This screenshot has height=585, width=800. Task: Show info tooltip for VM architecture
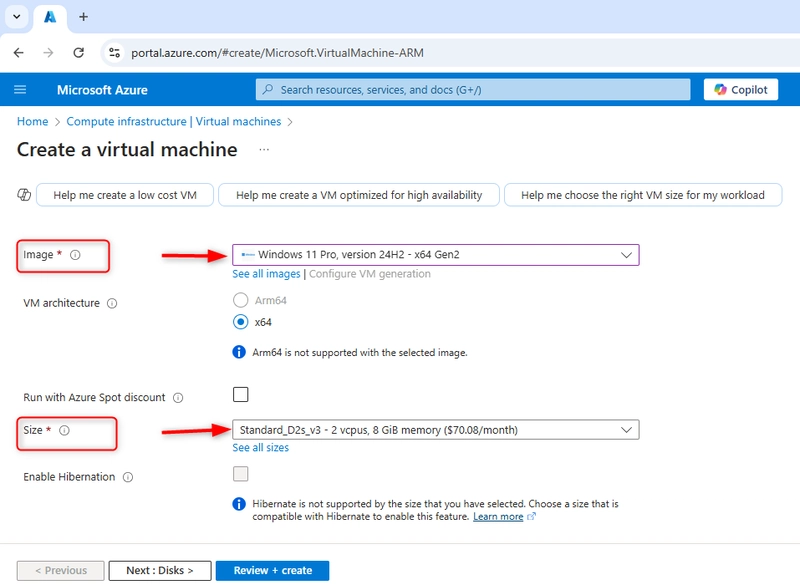point(112,303)
